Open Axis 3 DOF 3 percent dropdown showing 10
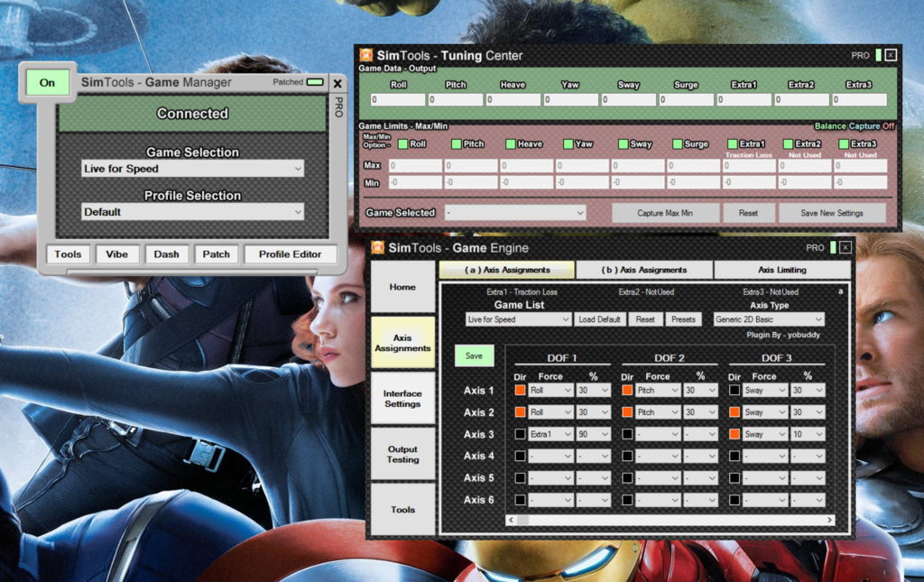The height and width of the screenshot is (582, 924). (808, 434)
